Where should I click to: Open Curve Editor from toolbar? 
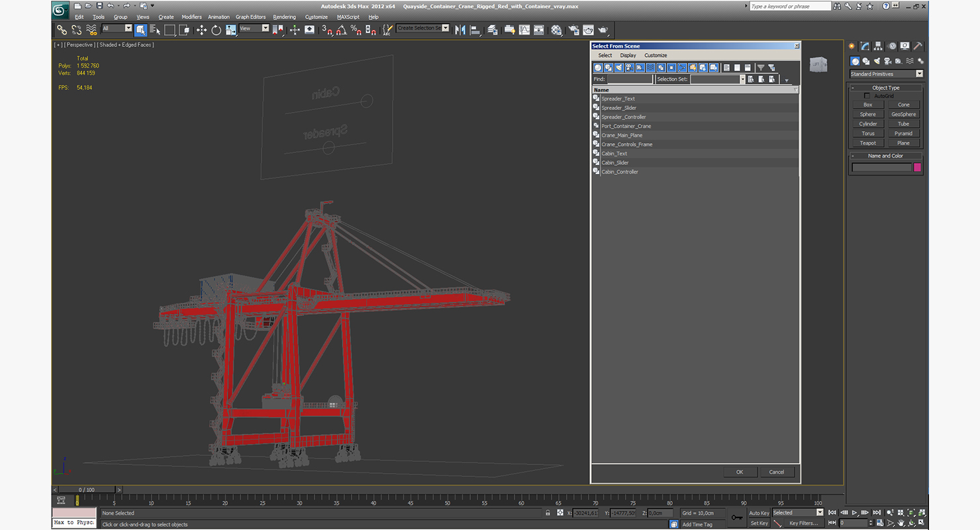(524, 30)
